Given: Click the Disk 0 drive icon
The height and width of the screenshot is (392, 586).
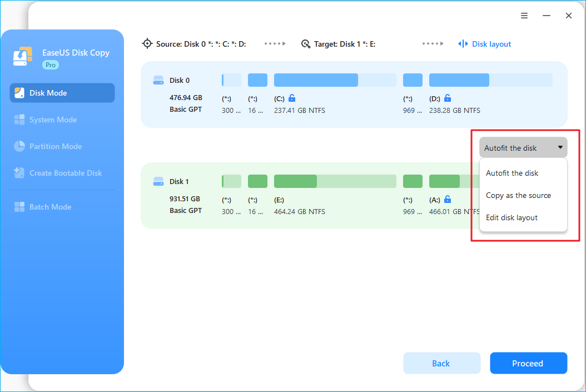Looking at the screenshot, I should click(158, 80).
